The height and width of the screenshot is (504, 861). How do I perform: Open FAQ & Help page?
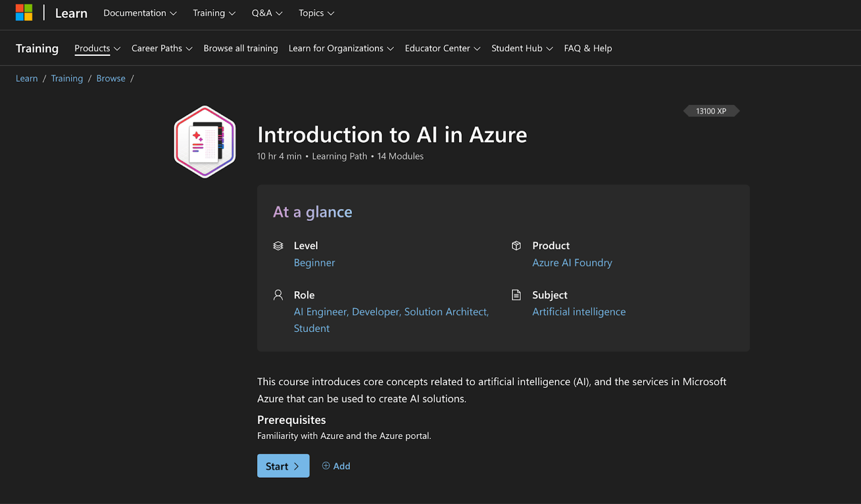click(587, 48)
